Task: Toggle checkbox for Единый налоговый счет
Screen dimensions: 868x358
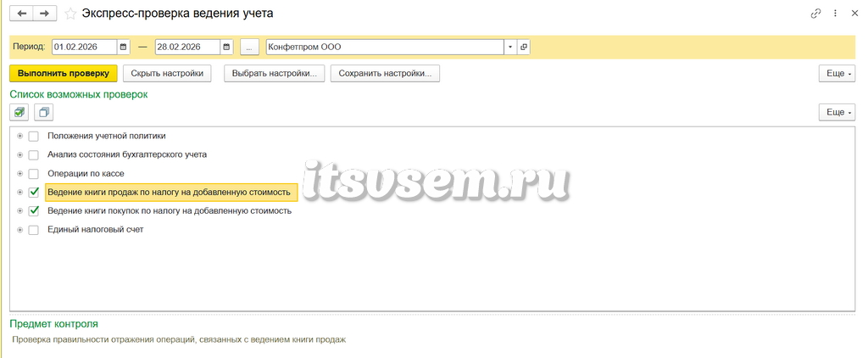Action: point(34,230)
